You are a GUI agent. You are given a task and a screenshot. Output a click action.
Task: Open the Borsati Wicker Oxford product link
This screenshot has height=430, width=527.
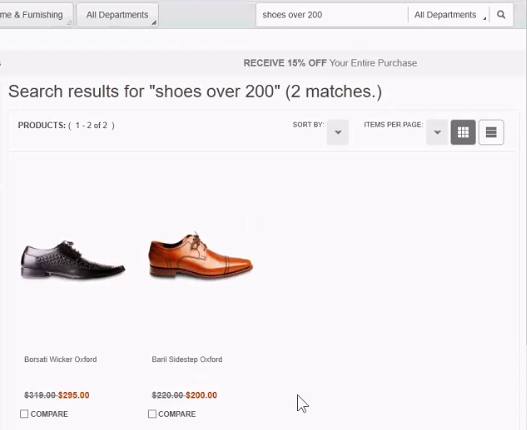tap(60, 359)
